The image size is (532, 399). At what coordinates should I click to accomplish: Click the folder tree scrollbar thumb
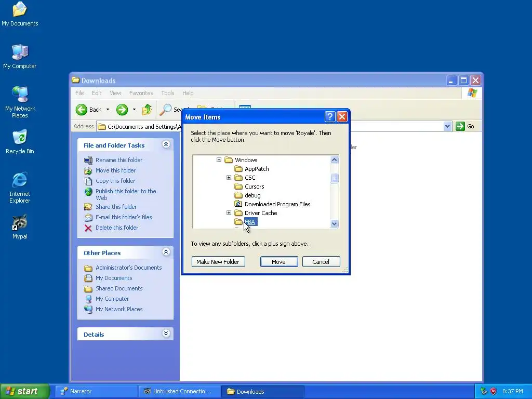334,178
